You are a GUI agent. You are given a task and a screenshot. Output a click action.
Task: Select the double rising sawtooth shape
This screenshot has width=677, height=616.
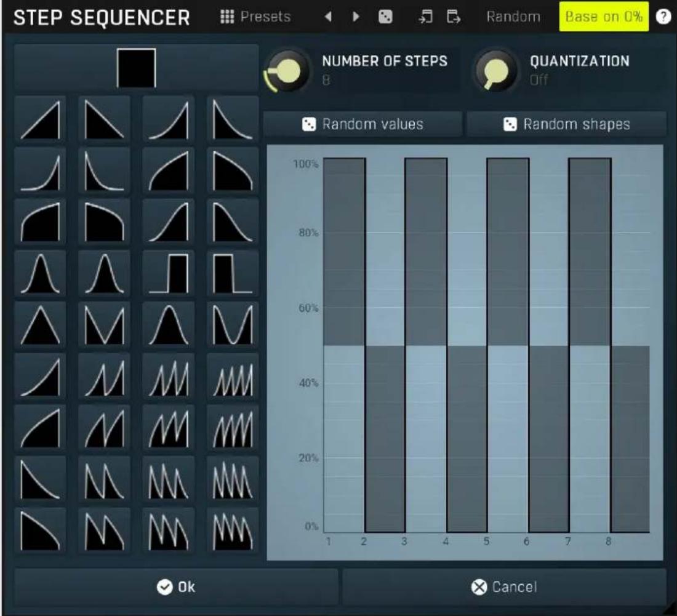104,377
